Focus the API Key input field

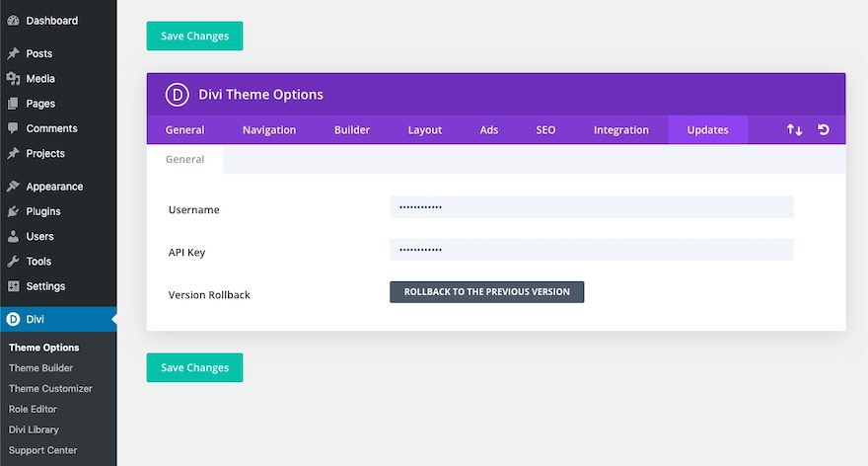tap(591, 251)
